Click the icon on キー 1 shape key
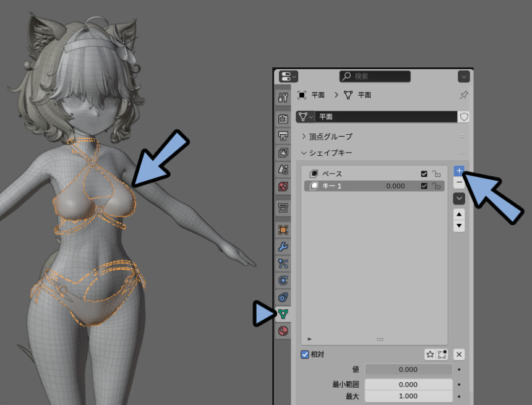The image size is (532, 405). click(x=314, y=186)
